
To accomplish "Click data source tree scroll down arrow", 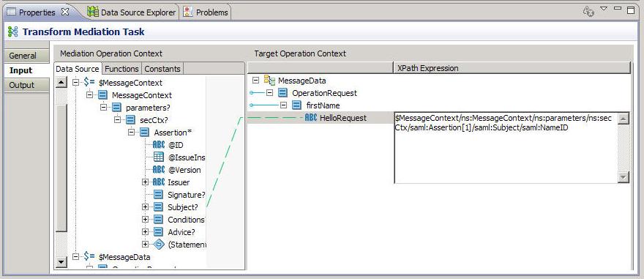I will click(61, 261).
